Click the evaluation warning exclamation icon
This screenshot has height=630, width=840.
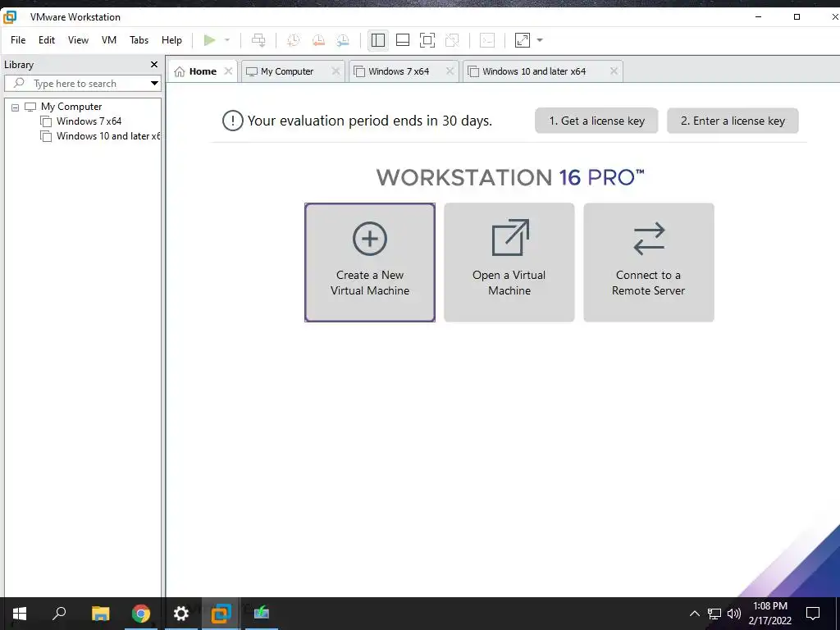pos(232,121)
